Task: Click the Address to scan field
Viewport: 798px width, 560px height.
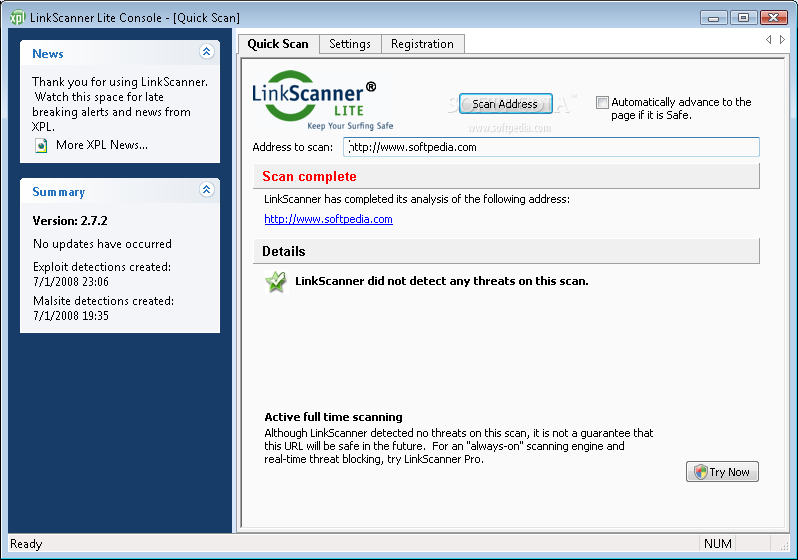Action: [x=551, y=147]
